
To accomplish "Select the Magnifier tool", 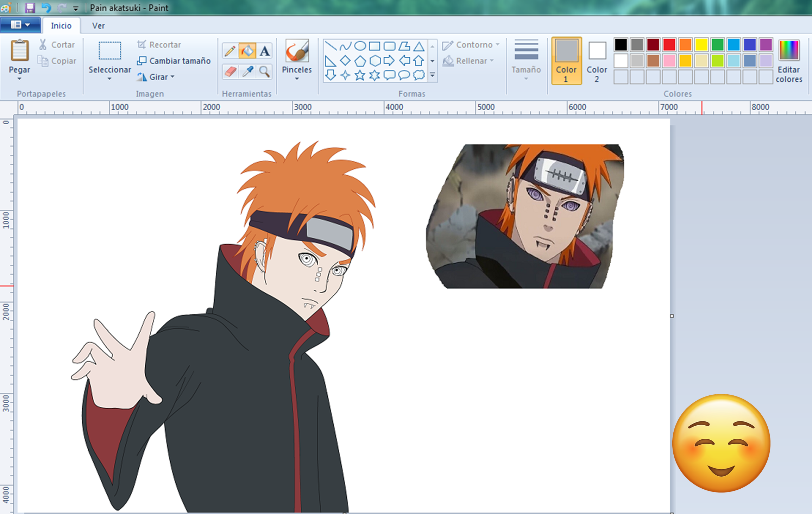I will click(x=264, y=71).
